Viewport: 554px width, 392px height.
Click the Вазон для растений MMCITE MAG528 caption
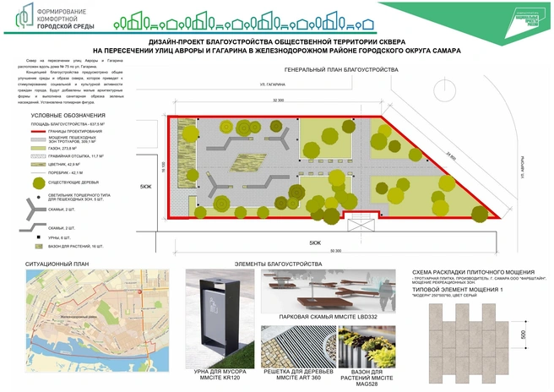coord(367,378)
